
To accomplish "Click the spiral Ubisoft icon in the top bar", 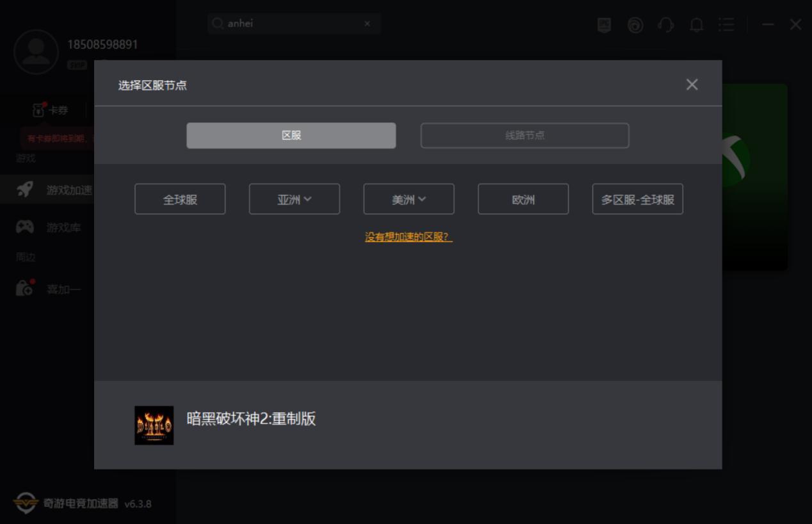I will [635, 25].
